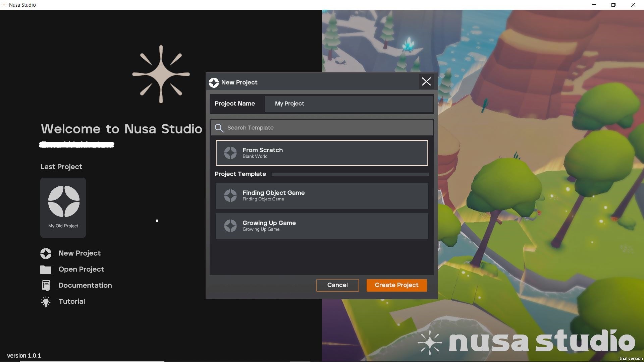Click the New Project dialog logo icon
Viewport: 644px width, 362px height.
pos(214,82)
